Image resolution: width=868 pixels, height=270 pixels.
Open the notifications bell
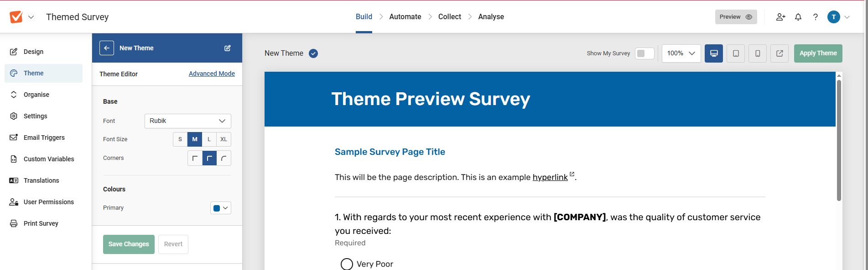[x=798, y=17]
